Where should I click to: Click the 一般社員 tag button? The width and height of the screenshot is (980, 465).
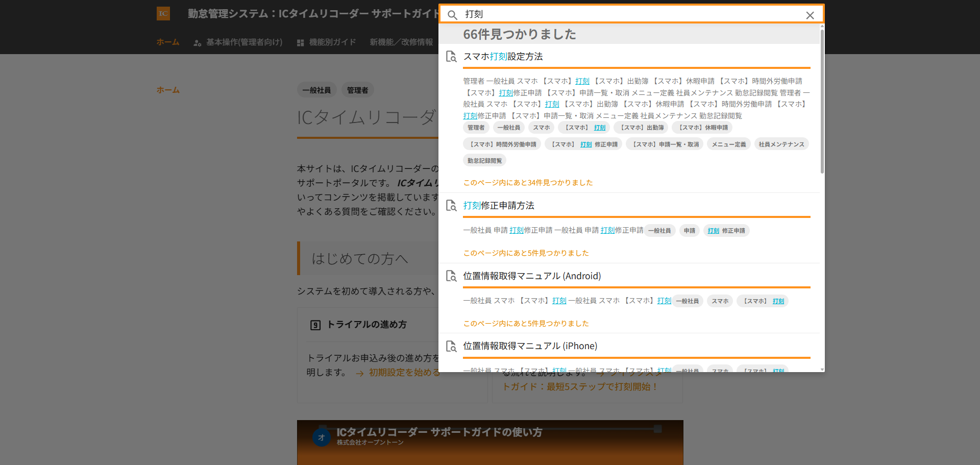(x=316, y=90)
